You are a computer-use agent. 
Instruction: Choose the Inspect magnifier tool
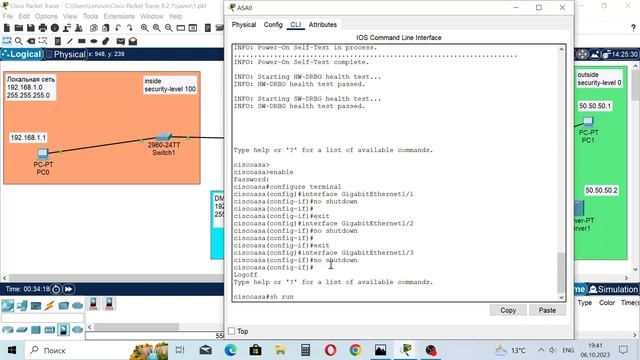[x=19, y=41]
